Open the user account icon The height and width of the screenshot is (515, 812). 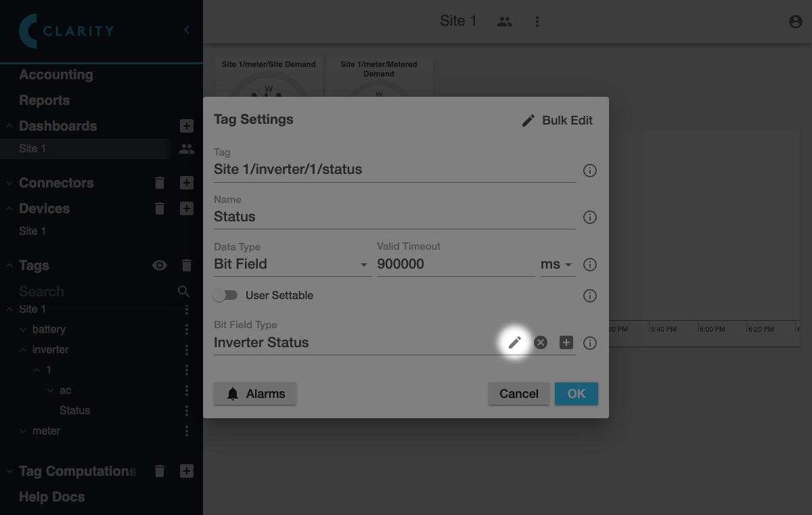796,22
